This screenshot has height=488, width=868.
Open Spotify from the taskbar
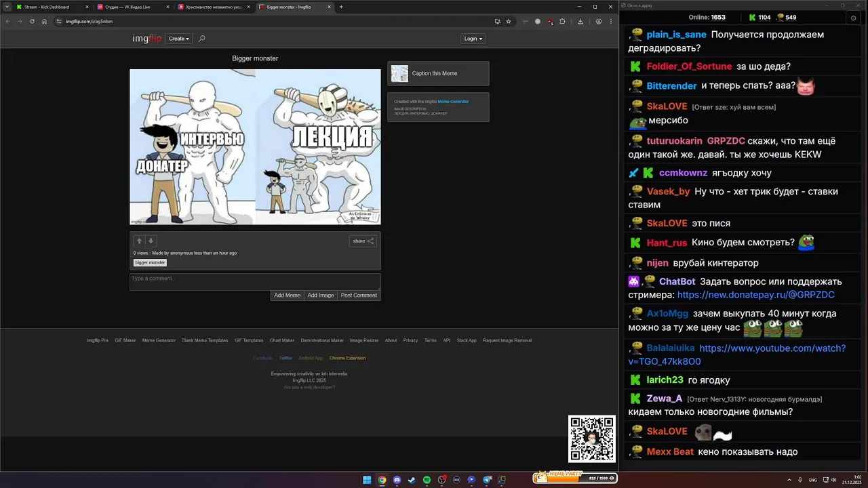click(x=427, y=480)
